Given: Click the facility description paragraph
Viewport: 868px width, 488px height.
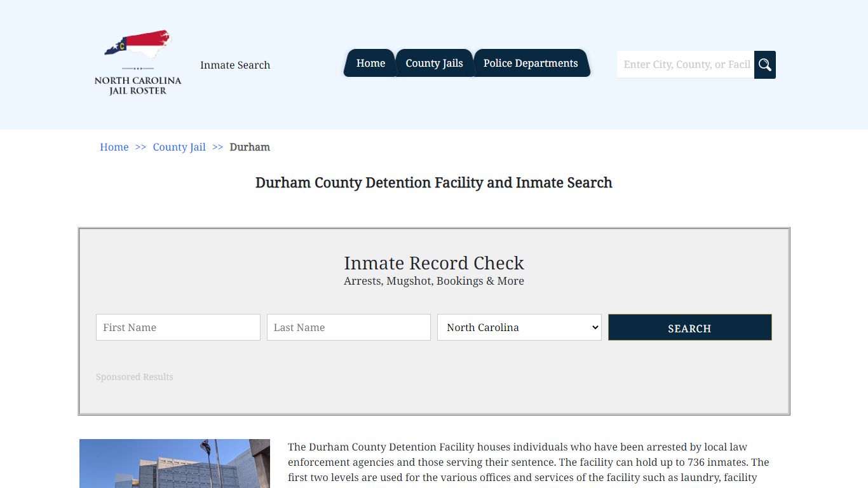Looking at the screenshot, I should click(x=529, y=464).
